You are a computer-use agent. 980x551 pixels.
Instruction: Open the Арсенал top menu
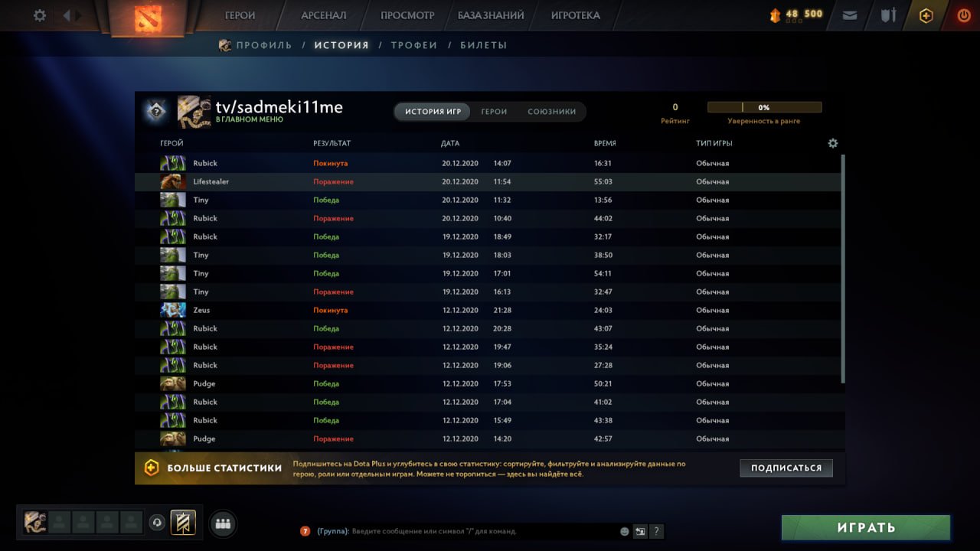tap(324, 15)
